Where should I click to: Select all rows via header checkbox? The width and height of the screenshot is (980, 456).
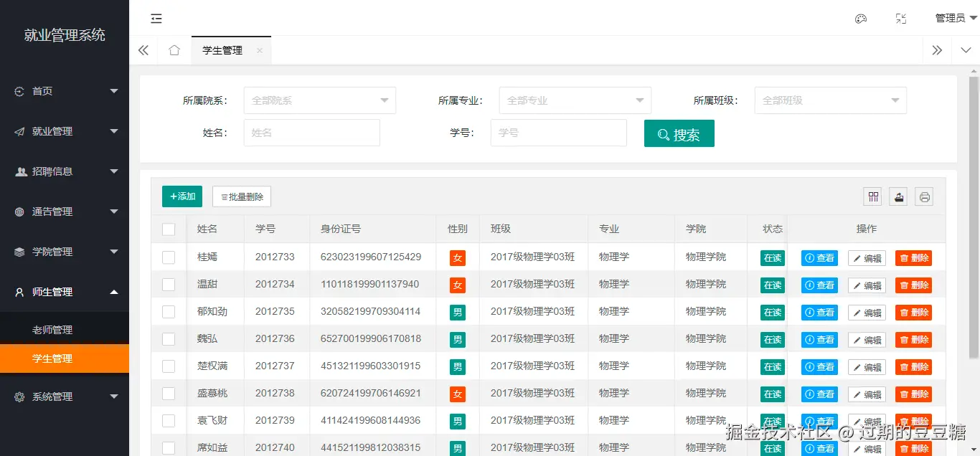pyautogui.click(x=169, y=229)
